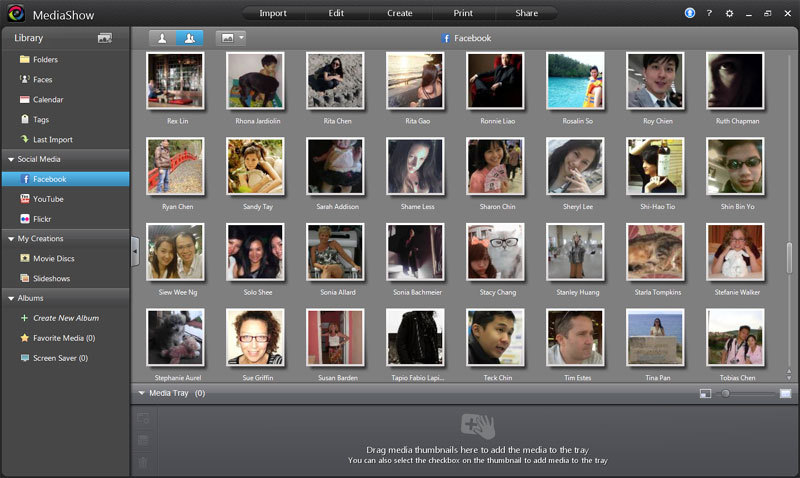Click the blue update notification icon
This screenshot has width=800, height=478.
(x=689, y=13)
